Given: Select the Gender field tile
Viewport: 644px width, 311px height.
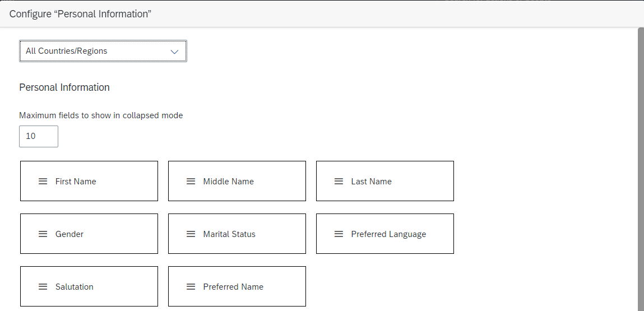Looking at the screenshot, I should 89,234.
